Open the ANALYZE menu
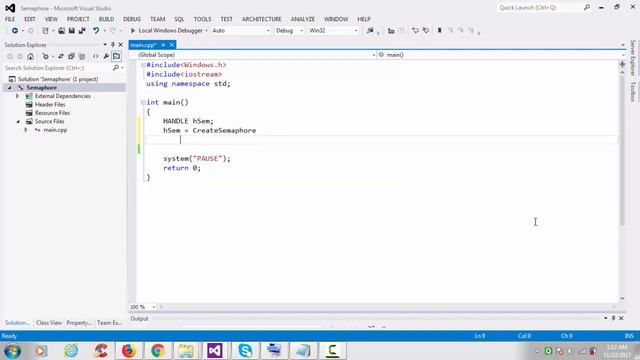The width and height of the screenshot is (640, 360). (302, 19)
